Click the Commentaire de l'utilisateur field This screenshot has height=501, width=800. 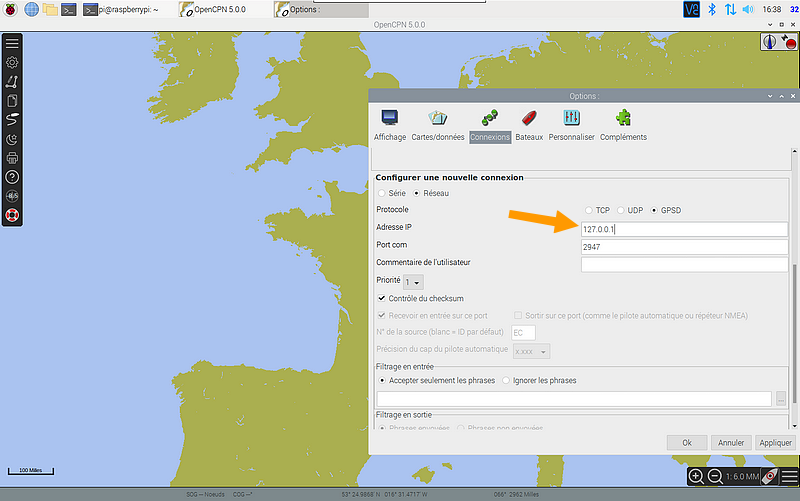[x=684, y=264]
